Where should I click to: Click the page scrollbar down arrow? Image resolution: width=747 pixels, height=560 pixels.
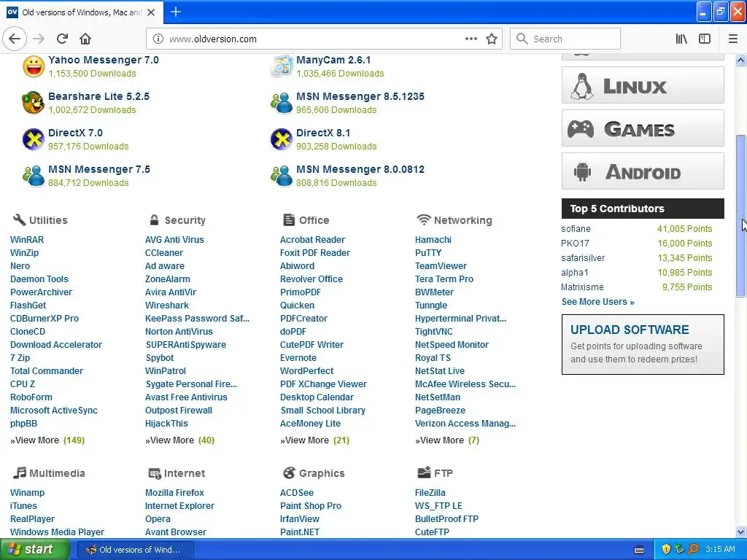(741, 532)
